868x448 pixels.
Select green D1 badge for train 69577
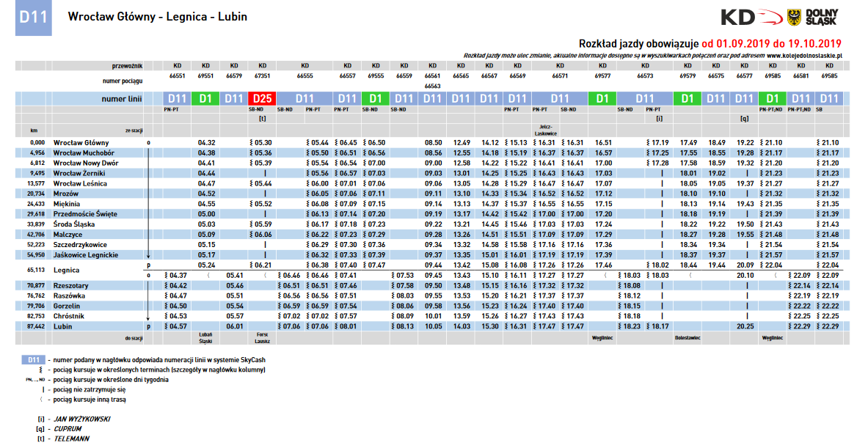tap(602, 98)
